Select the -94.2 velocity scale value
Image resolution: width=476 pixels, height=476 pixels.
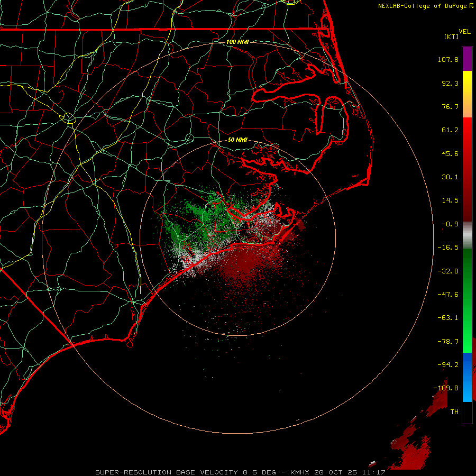coord(448,365)
